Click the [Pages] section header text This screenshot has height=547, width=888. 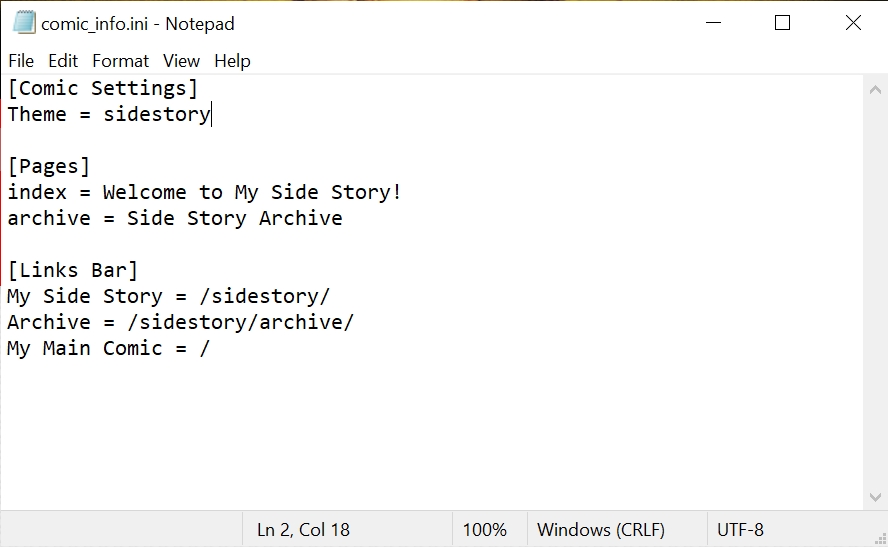[x=49, y=166]
